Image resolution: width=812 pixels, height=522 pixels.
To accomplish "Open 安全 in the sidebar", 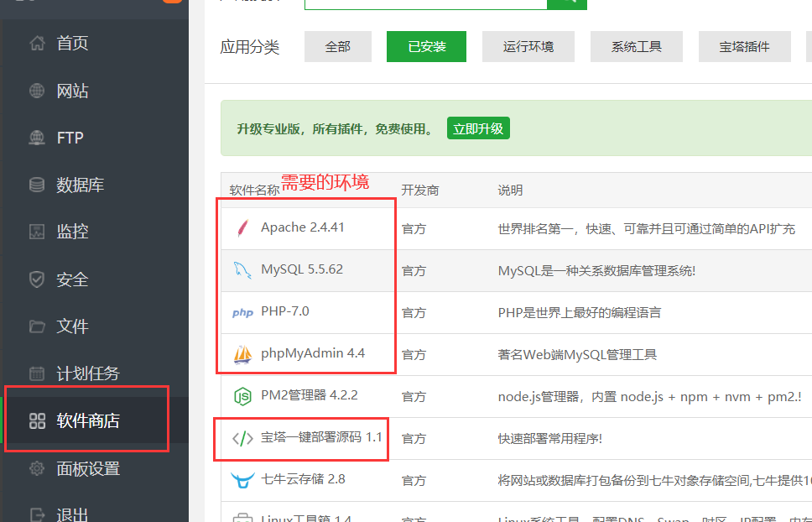I will [x=72, y=279].
